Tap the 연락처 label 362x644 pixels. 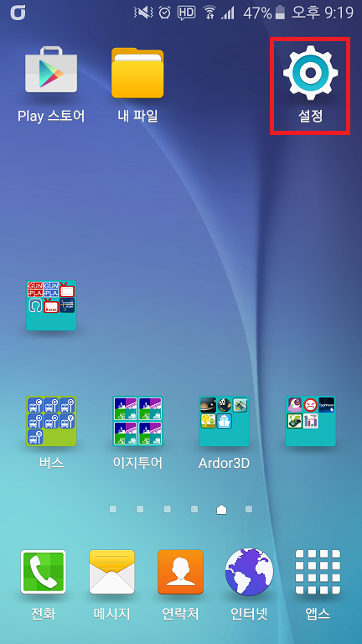pyautogui.click(x=181, y=614)
